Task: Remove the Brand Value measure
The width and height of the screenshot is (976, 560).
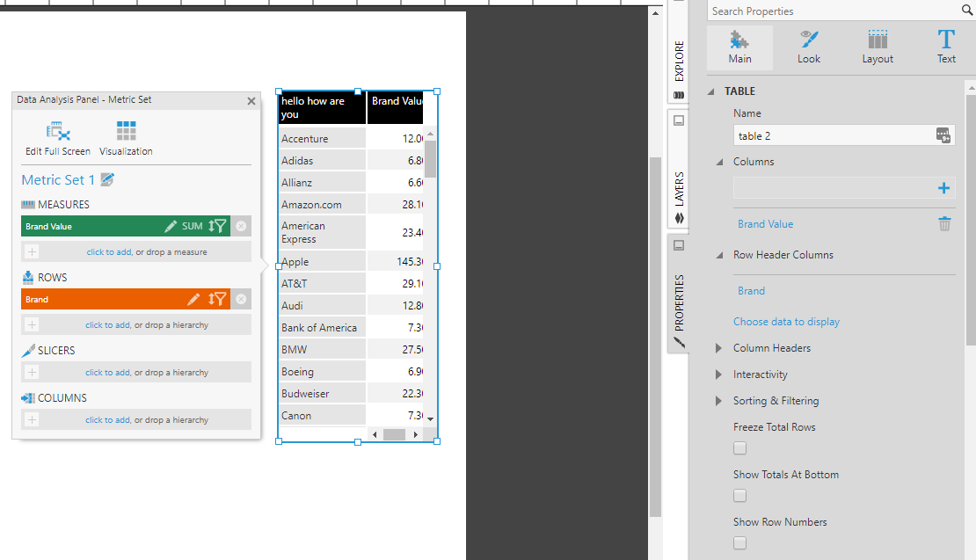Action: click(241, 227)
